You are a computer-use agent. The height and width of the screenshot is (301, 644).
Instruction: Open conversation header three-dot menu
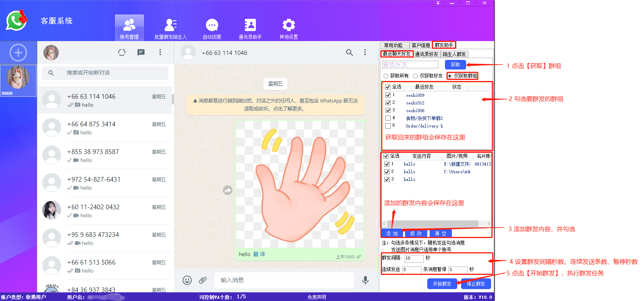[x=365, y=53]
